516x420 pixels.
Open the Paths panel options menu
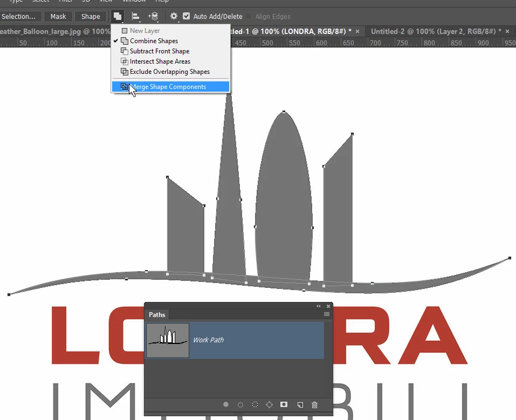pyautogui.click(x=326, y=314)
